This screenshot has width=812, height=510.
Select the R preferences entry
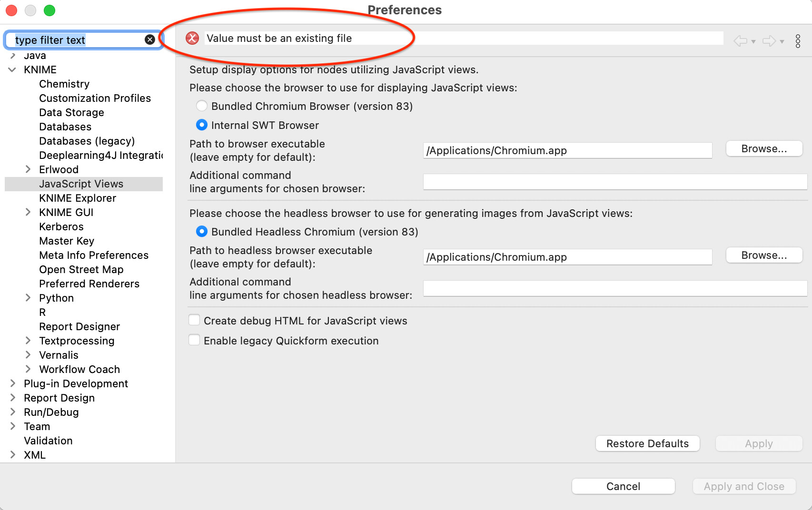[42, 312]
